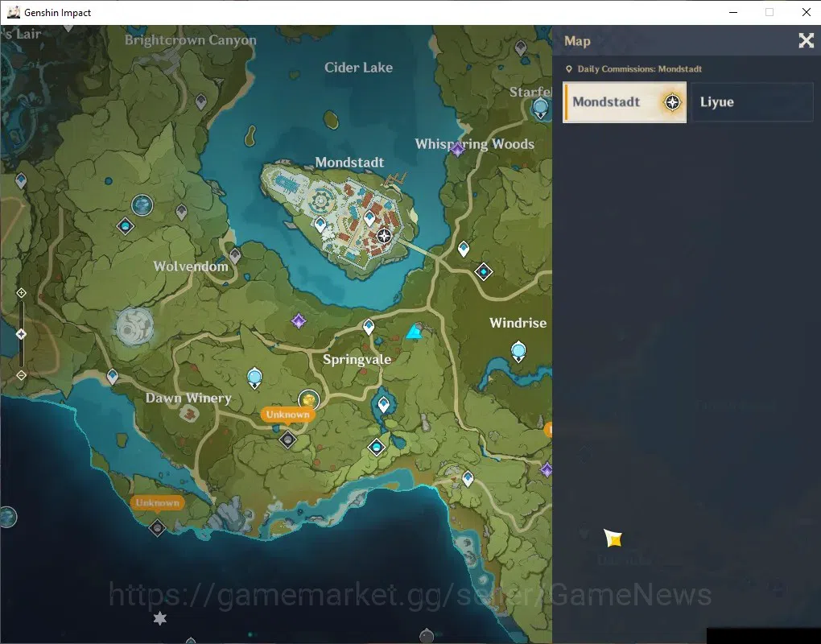Click orange Unknown label on southwest coast

click(x=157, y=502)
